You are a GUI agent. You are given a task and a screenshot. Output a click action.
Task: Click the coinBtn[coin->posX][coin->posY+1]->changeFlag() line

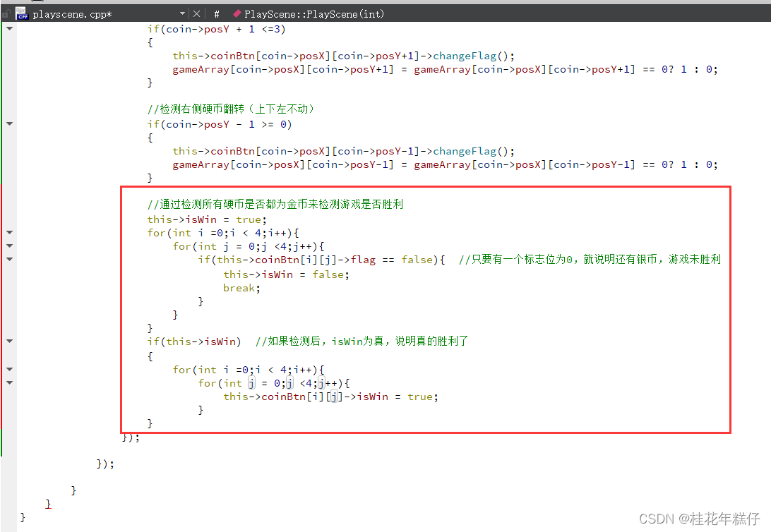pos(343,56)
